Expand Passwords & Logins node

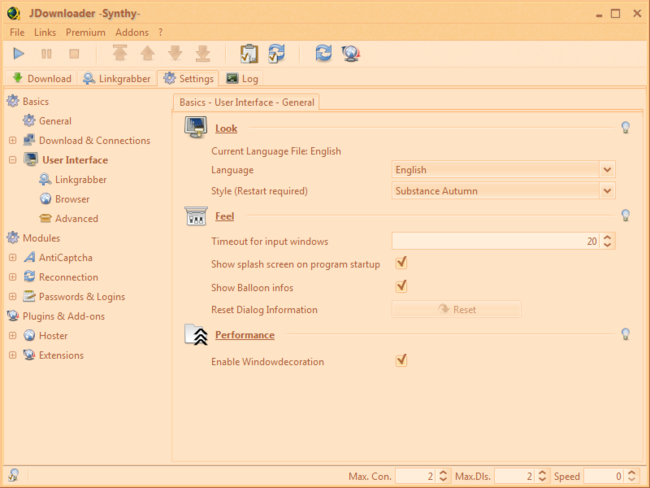click(x=13, y=296)
